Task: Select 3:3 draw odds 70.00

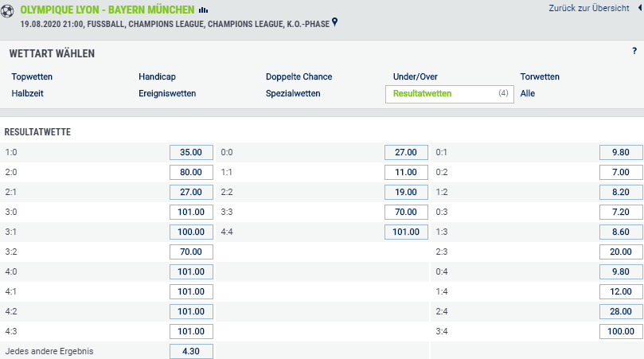Action: pos(406,212)
